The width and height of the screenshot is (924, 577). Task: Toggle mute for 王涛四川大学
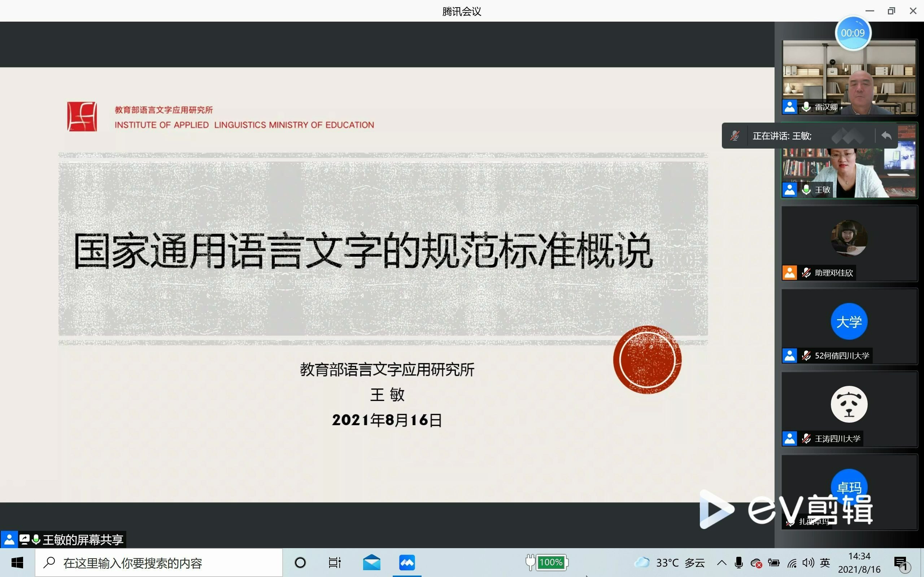pyautogui.click(x=806, y=438)
